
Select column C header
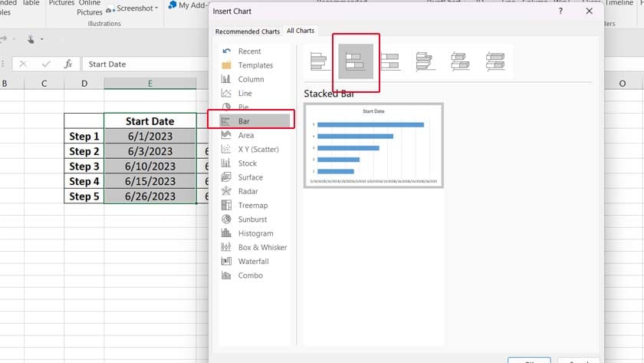44,84
